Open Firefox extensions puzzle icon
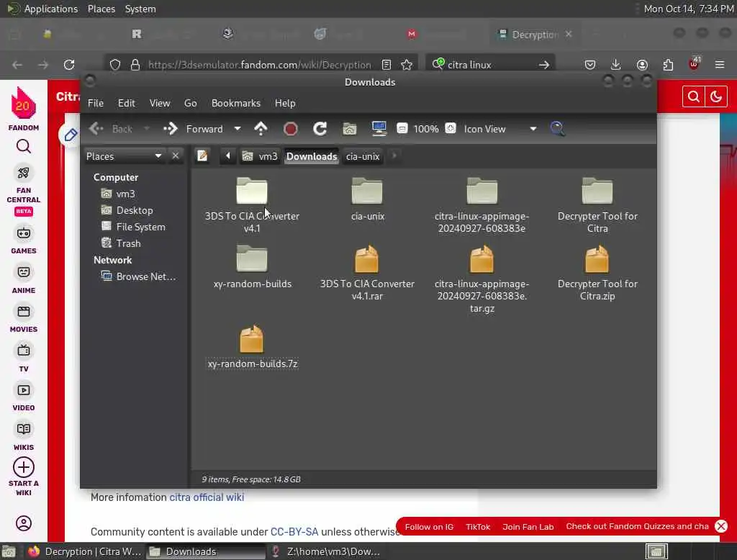This screenshot has width=737, height=560. (668, 65)
